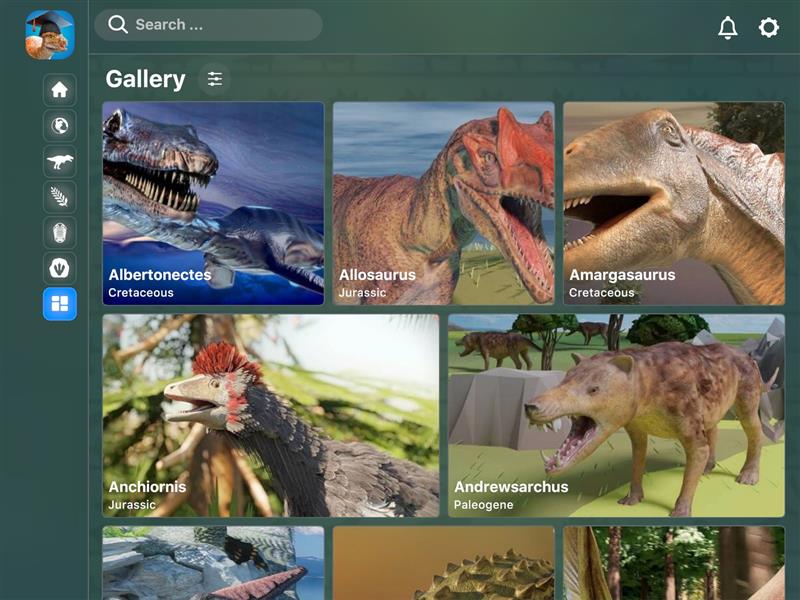Open the forest scene card at bottom

point(674,563)
